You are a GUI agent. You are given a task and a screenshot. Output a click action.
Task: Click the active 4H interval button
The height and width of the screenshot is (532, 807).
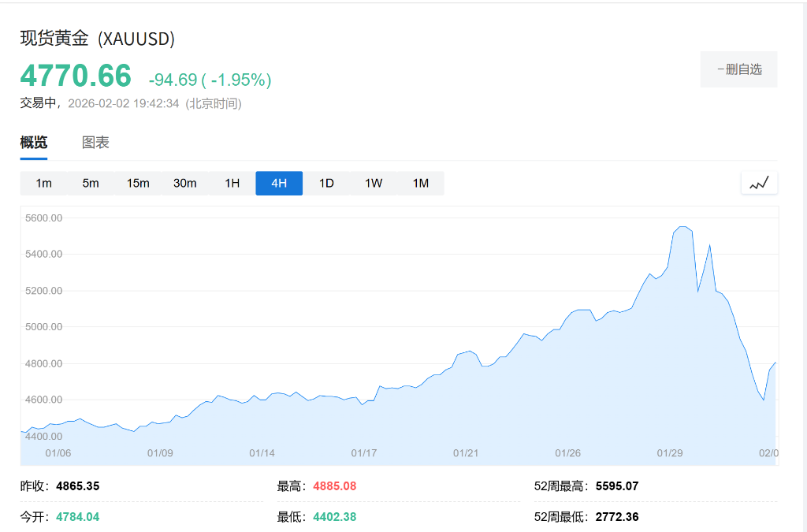(x=279, y=183)
